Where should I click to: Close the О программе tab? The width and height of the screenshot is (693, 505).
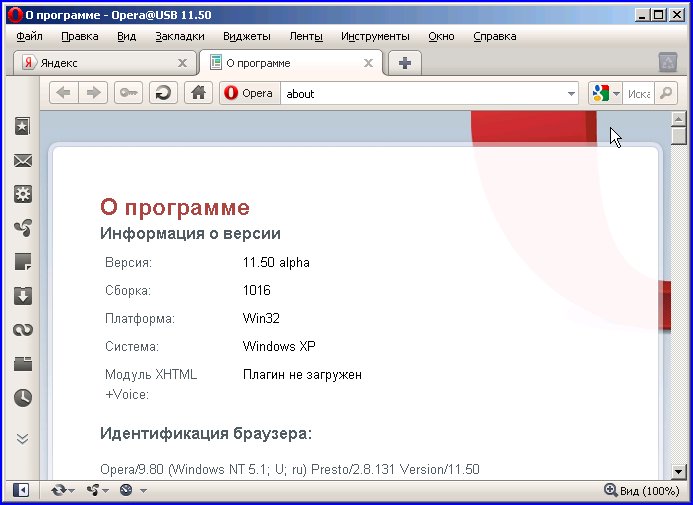pos(368,63)
